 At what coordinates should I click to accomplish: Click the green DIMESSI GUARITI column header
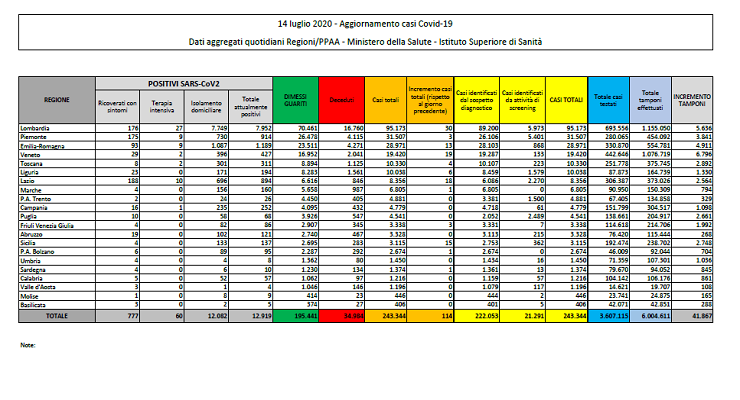pyautogui.click(x=295, y=100)
